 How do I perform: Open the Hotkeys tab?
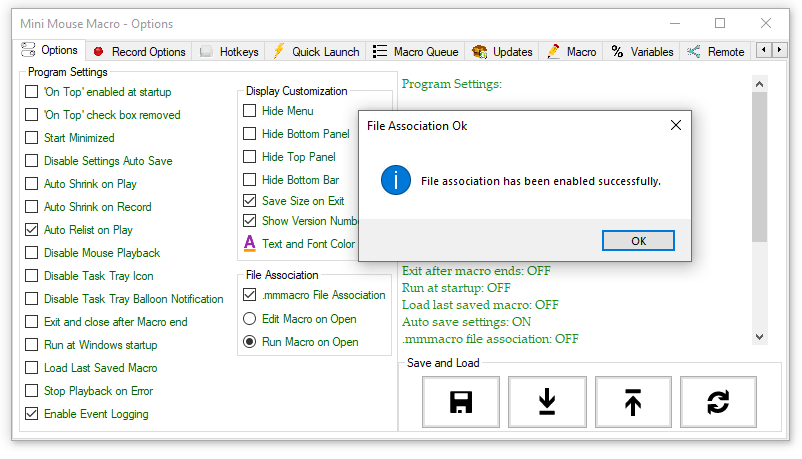[x=229, y=51]
